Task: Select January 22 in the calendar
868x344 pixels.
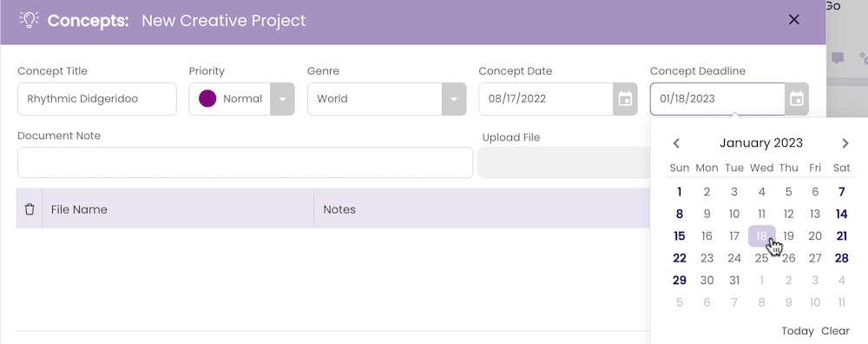Action: pyautogui.click(x=680, y=258)
